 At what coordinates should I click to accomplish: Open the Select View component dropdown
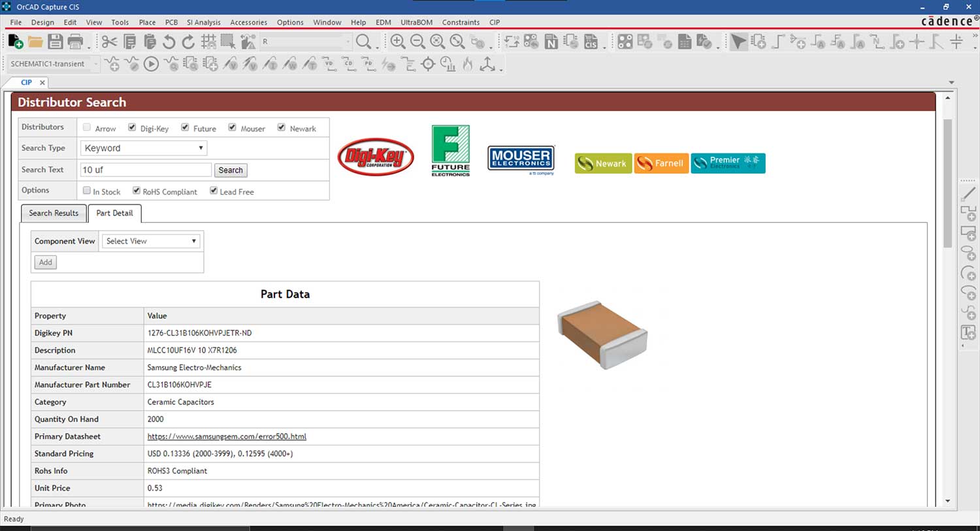pos(151,241)
